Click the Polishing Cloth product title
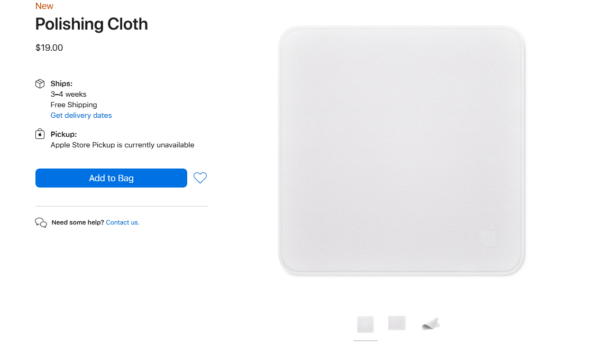This screenshot has height=364, width=604. (x=91, y=24)
